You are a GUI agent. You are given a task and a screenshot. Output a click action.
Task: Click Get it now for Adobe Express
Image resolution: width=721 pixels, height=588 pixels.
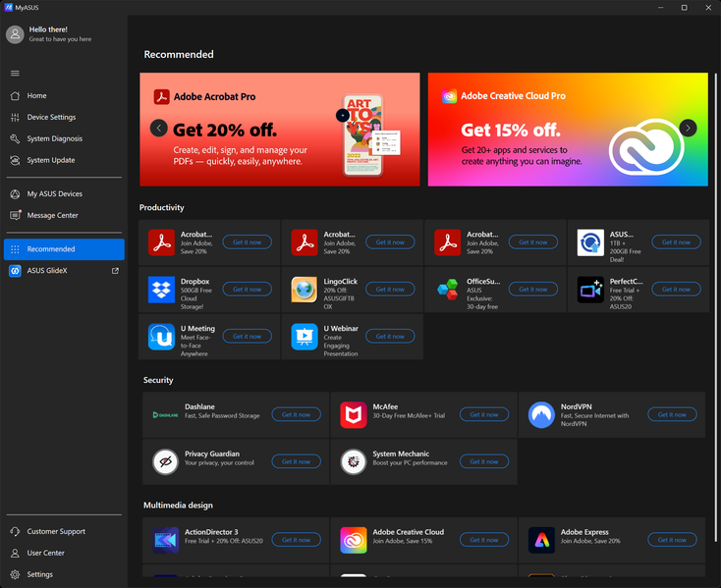(672, 540)
